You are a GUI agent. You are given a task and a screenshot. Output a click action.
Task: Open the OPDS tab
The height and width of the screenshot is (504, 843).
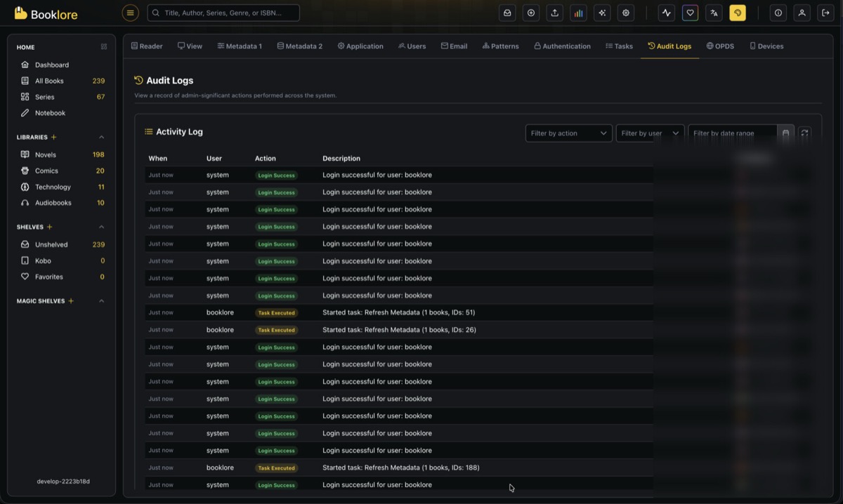click(x=720, y=46)
